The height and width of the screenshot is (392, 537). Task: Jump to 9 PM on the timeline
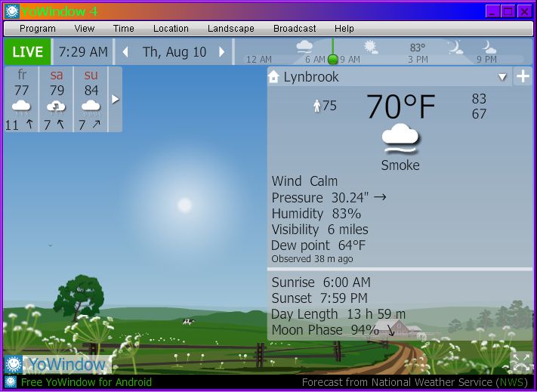pyautogui.click(x=486, y=60)
